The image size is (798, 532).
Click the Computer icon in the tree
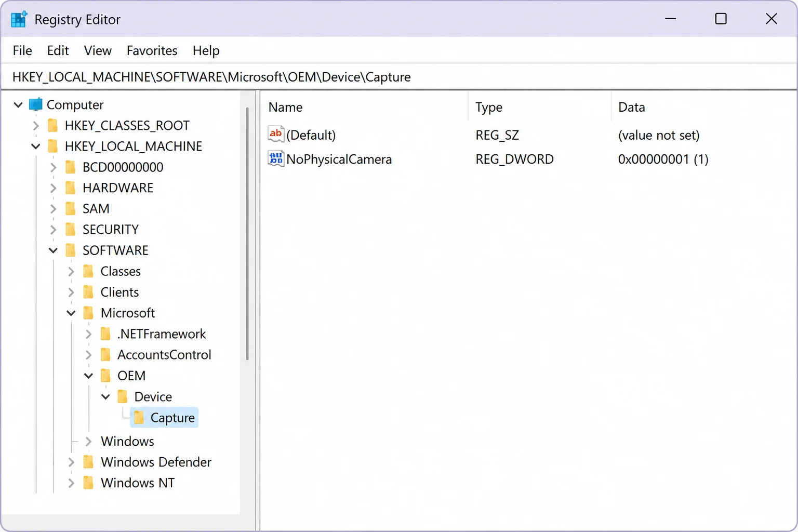(35, 104)
